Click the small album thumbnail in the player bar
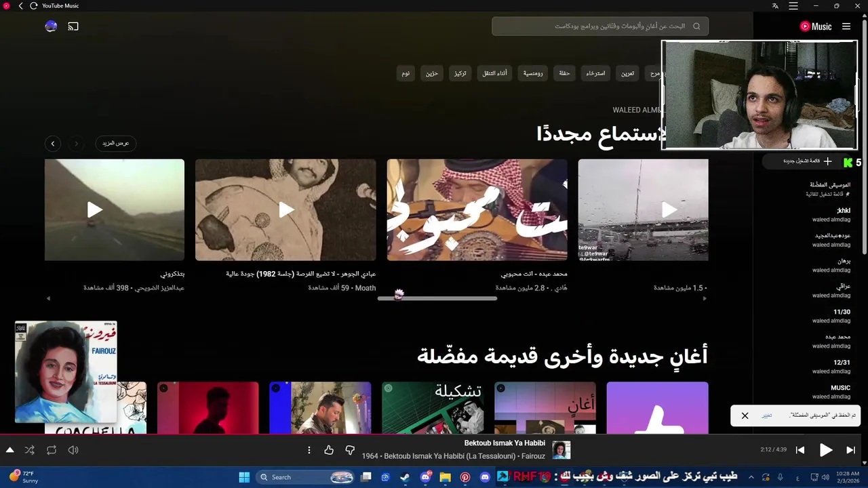Screen dimensions: 868x488 tap(561, 450)
